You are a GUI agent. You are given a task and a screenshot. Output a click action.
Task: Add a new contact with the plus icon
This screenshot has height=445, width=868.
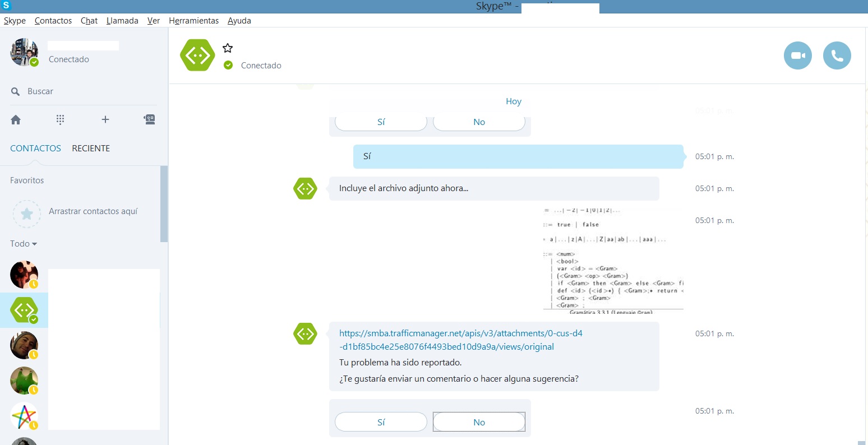(x=105, y=119)
